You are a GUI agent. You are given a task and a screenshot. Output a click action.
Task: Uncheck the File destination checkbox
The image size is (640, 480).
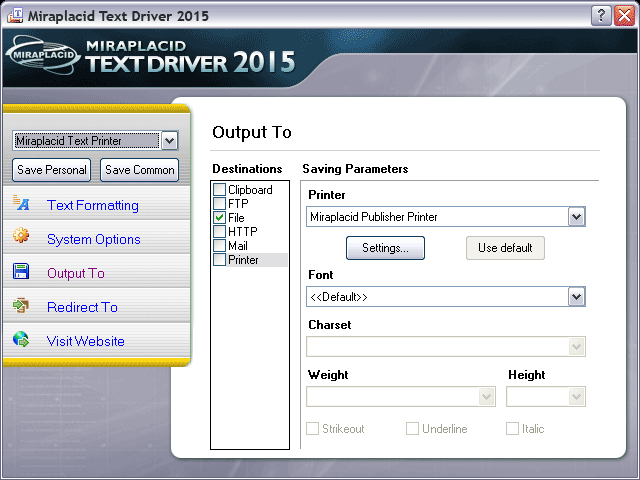click(x=220, y=218)
